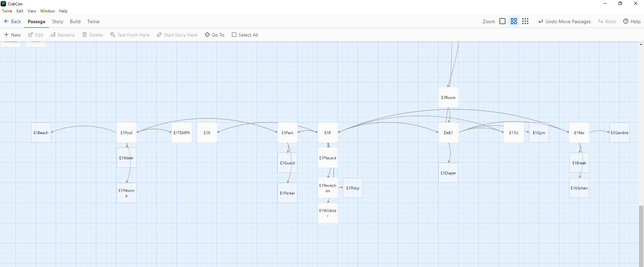The height and width of the screenshot is (267, 644).
Task: Open Help from the toolbar
Action: [x=632, y=21]
